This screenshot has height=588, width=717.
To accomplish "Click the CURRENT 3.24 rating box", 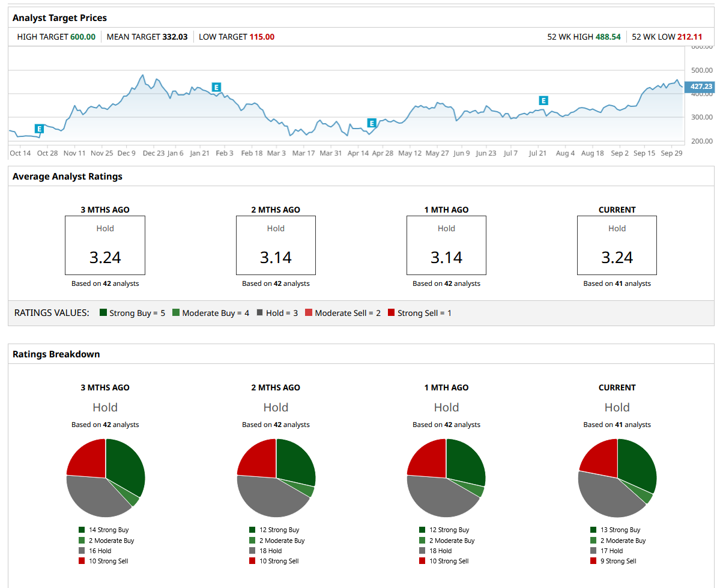I will [617, 246].
